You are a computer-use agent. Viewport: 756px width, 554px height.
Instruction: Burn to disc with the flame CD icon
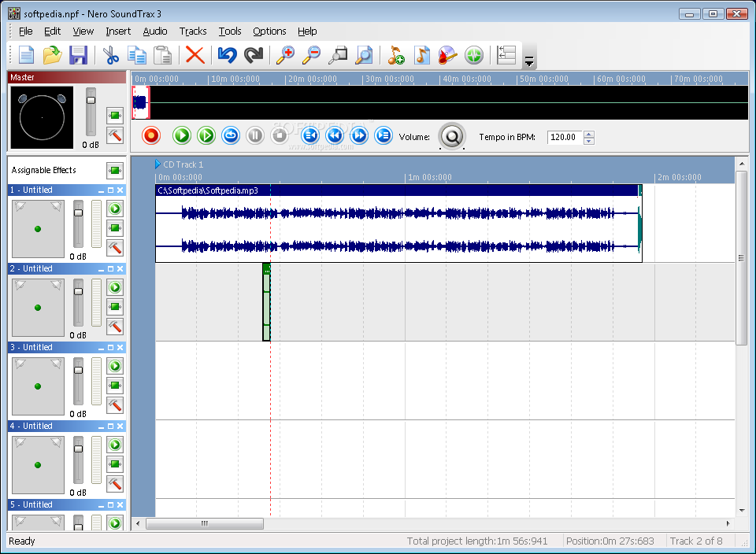(447, 55)
